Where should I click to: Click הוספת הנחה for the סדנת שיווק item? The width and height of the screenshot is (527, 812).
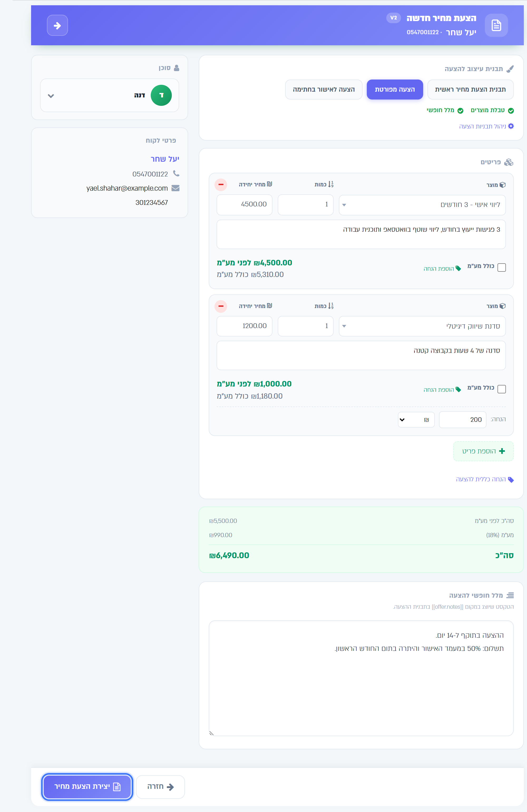442,390
